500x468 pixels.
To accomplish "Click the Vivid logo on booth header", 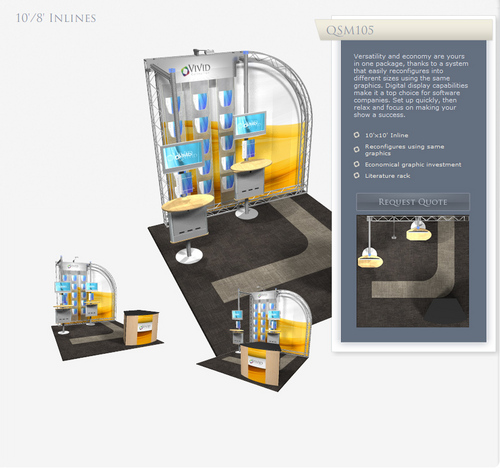I will point(196,69).
